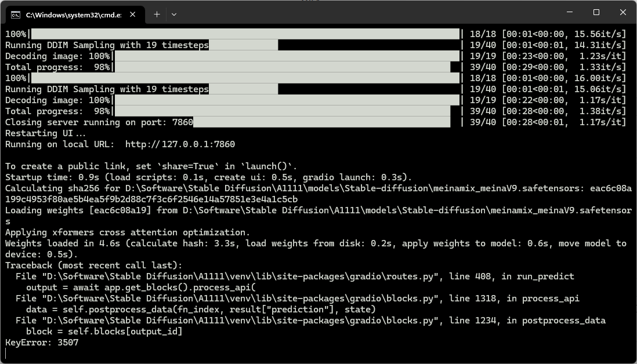Click the routes.py line 408 text

click(290, 276)
